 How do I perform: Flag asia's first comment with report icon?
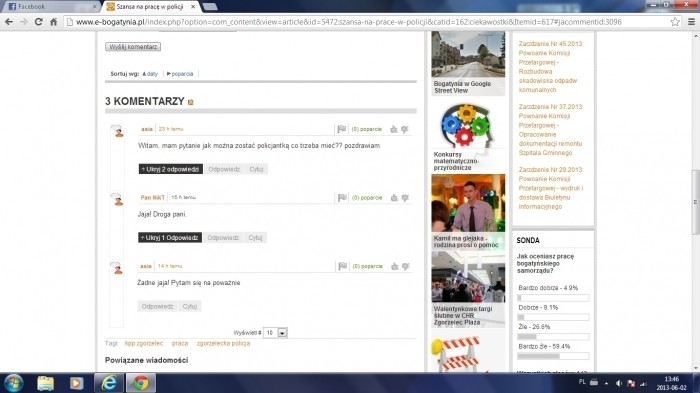pyautogui.click(x=342, y=129)
